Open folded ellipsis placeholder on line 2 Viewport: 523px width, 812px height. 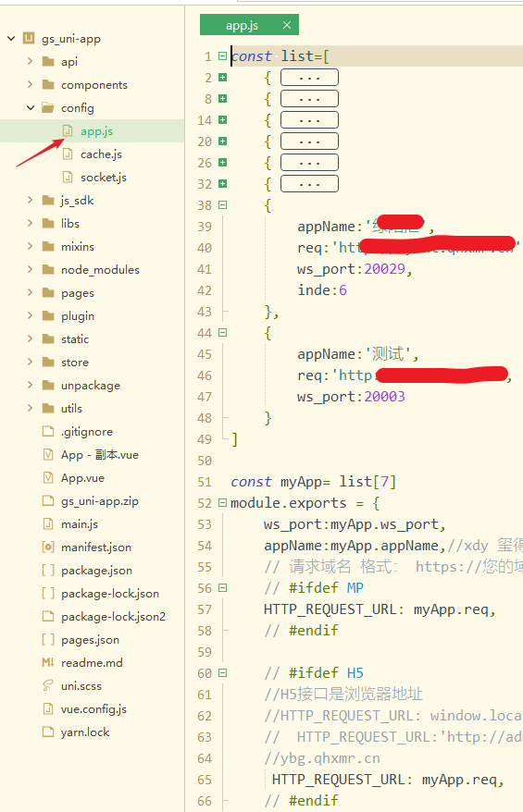tap(309, 78)
